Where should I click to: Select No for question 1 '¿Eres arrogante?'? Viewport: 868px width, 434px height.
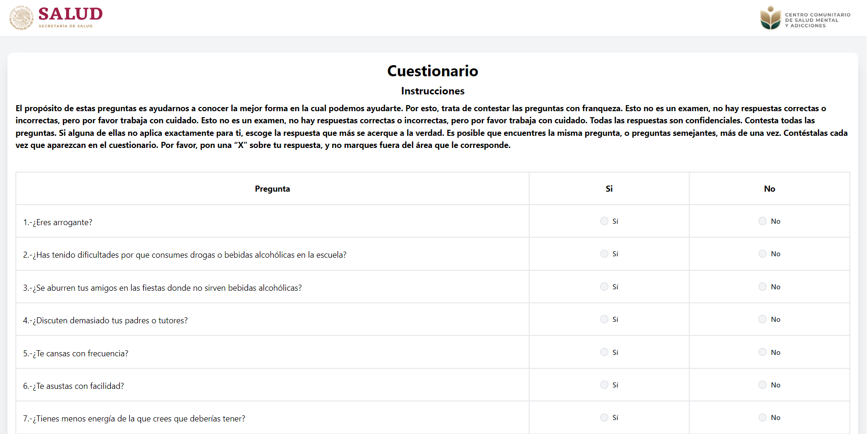point(762,221)
